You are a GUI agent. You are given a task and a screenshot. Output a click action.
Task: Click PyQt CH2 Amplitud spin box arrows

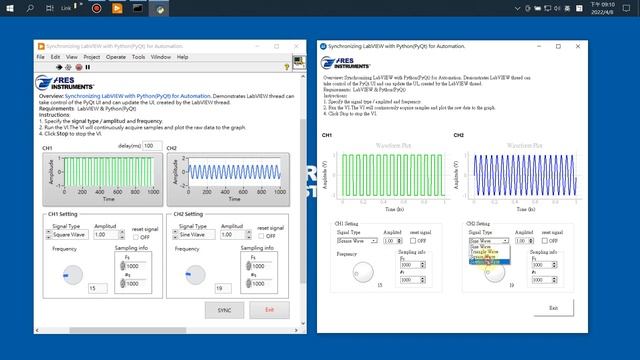tap(531, 241)
